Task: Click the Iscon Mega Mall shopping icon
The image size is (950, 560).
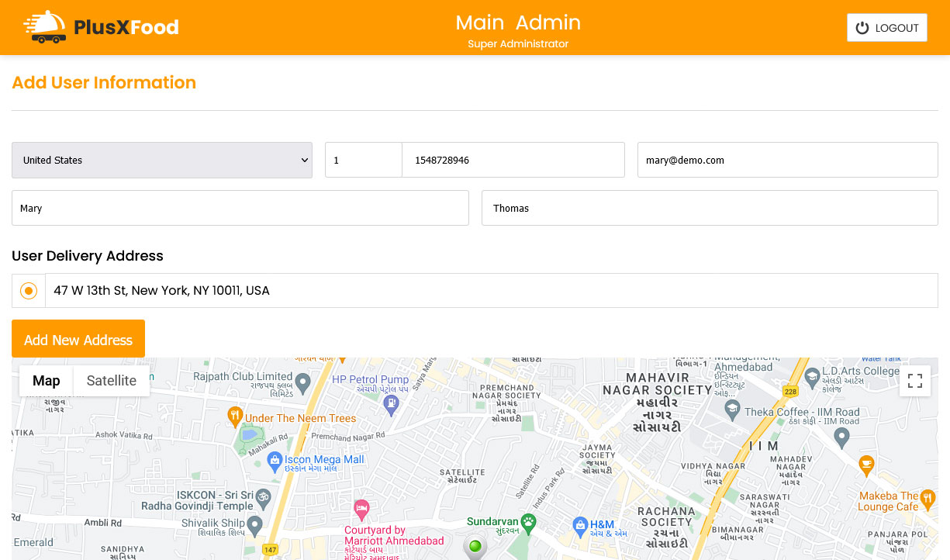Action: (274, 461)
